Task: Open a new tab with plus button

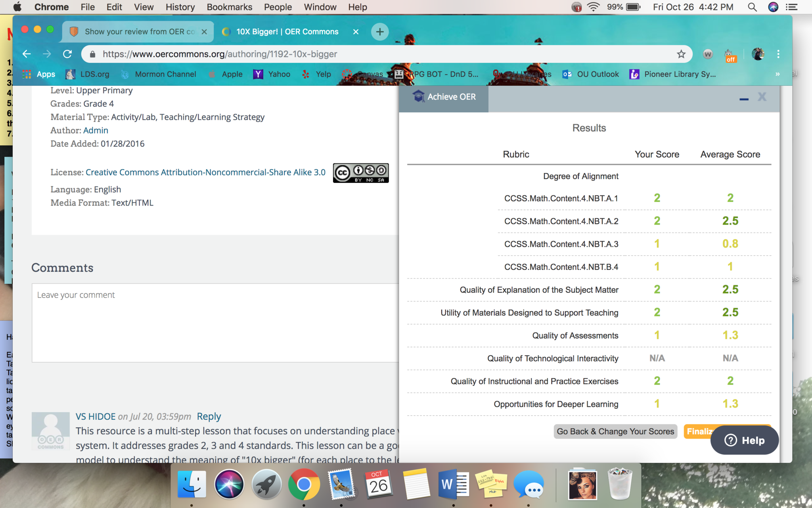Action: pos(379,32)
